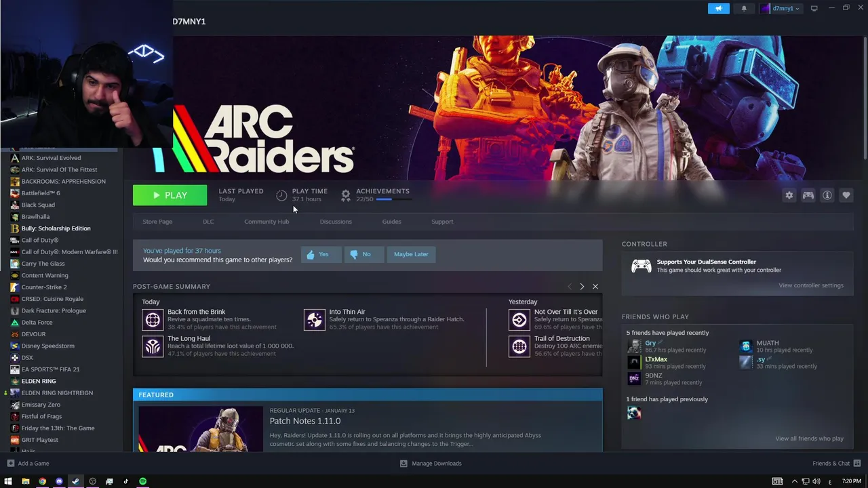The height and width of the screenshot is (488, 868).
Task: Open Windows Start menu
Action: (8, 481)
